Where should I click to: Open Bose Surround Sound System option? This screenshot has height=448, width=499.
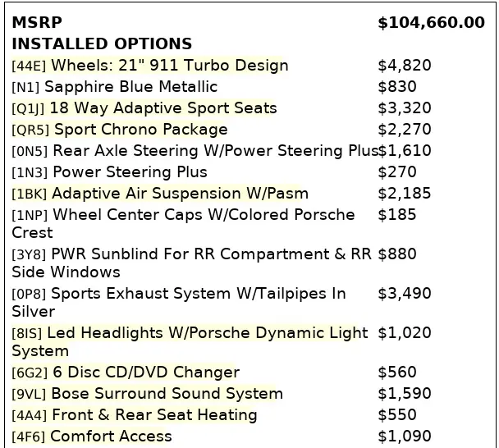pyautogui.click(x=167, y=394)
